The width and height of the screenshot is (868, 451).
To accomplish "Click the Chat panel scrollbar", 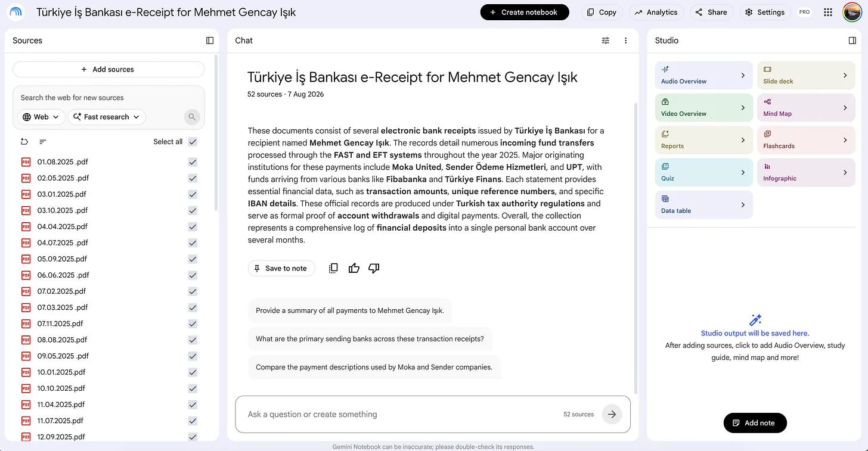I will (x=635, y=248).
